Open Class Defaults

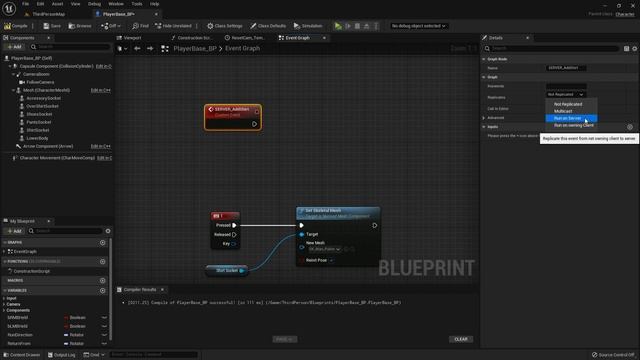click(x=268, y=26)
